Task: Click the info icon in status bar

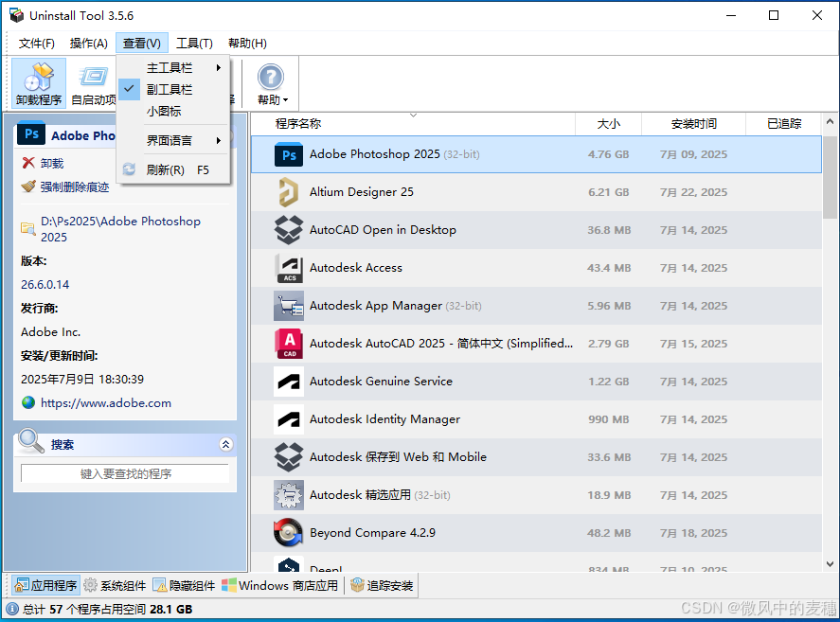Action: pyautogui.click(x=12, y=609)
